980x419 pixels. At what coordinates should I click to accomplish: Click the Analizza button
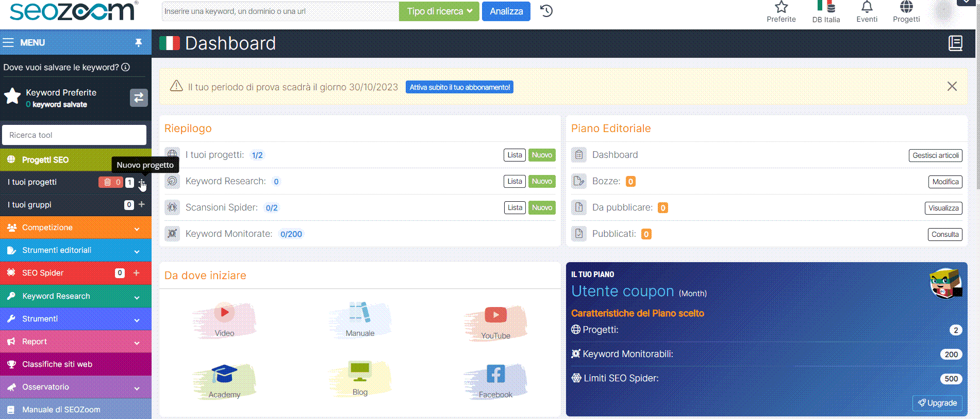click(506, 11)
